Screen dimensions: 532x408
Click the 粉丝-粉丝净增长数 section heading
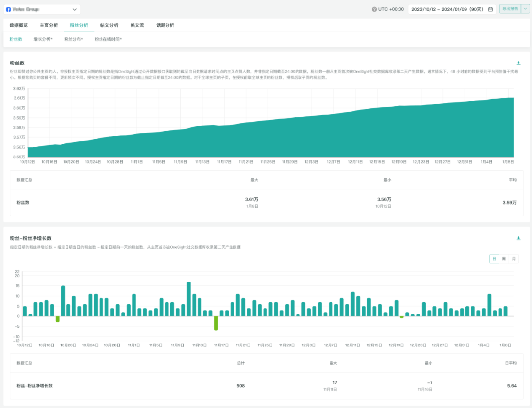coord(31,238)
